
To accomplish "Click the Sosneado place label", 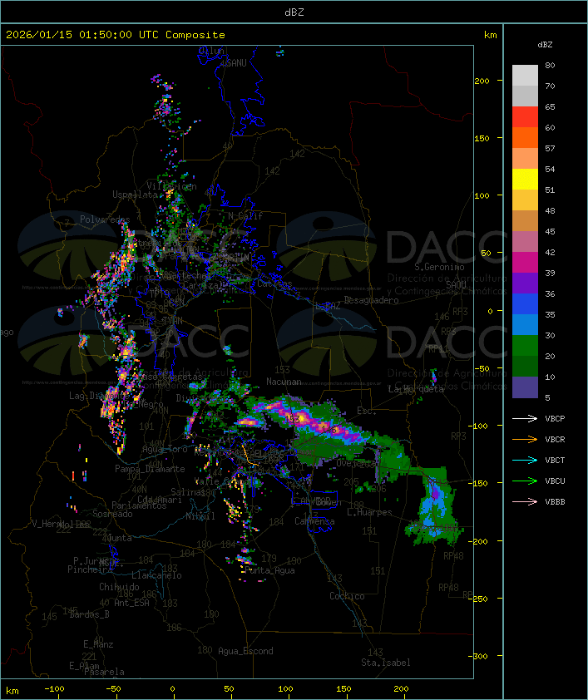I will click(x=113, y=514).
